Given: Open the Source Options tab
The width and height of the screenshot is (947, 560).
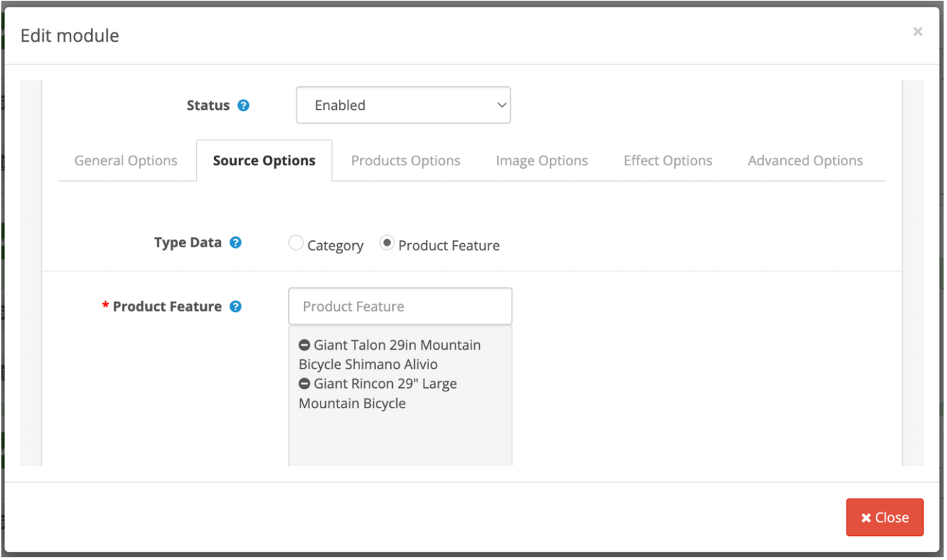Looking at the screenshot, I should tap(264, 161).
